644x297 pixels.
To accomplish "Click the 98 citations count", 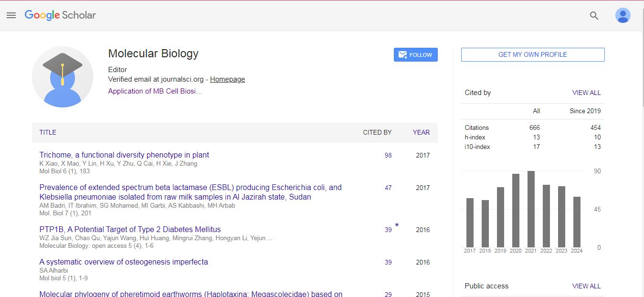I will click(388, 155).
